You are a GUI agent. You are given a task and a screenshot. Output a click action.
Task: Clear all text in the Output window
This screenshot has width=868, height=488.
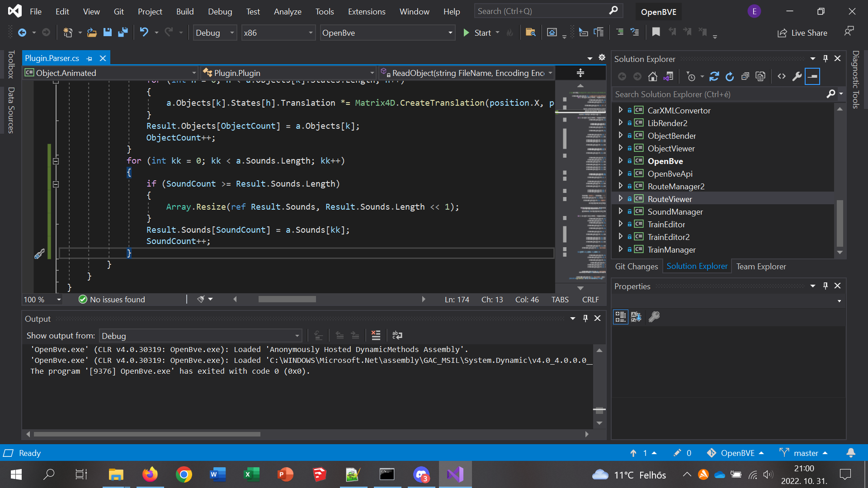click(x=376, y=335)
